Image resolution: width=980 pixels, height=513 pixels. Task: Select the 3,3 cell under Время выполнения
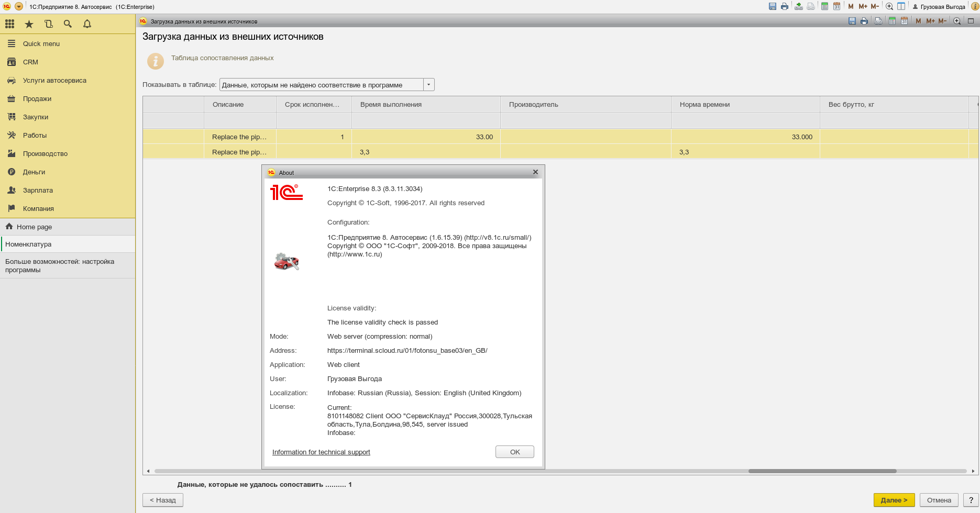[x=426, y=152]
